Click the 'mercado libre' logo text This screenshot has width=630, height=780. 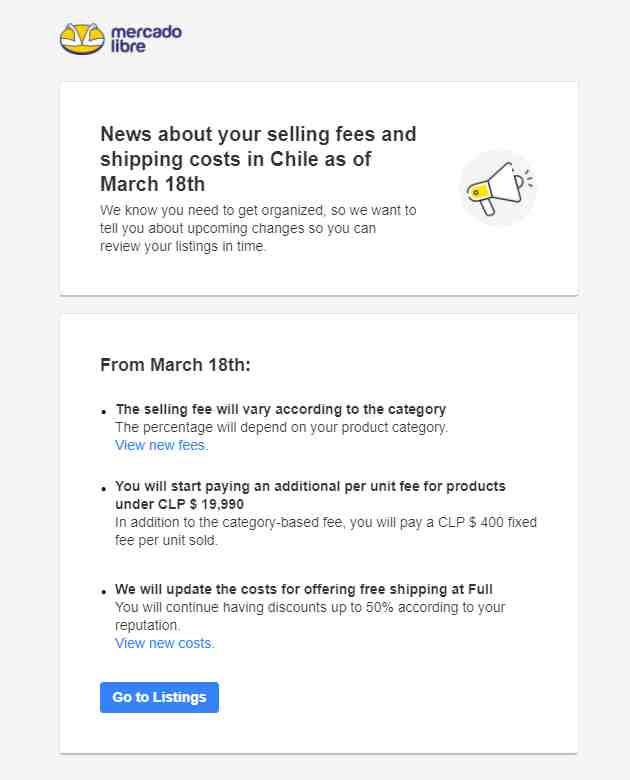coord(146,39)
